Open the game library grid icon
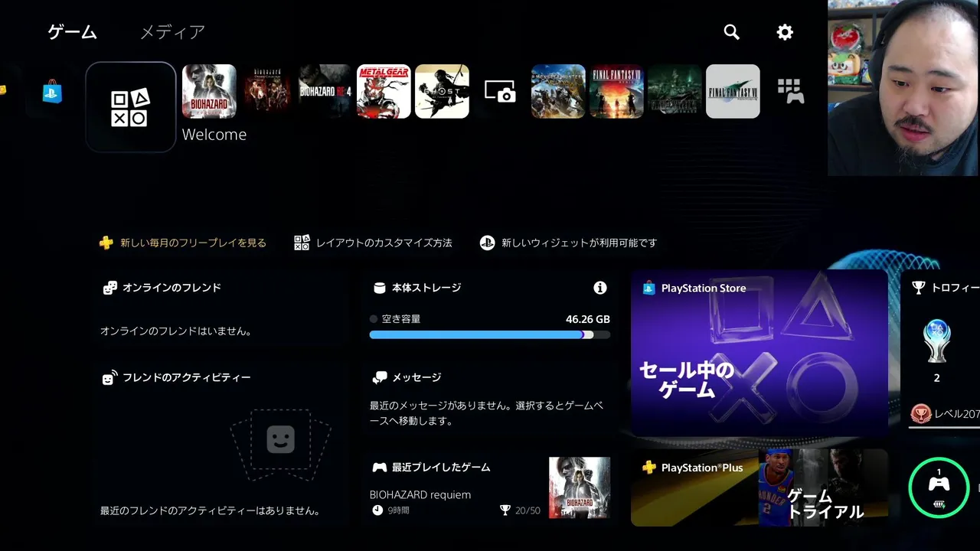This screenshot has height=551, width=980. click(x=790, y=91)
